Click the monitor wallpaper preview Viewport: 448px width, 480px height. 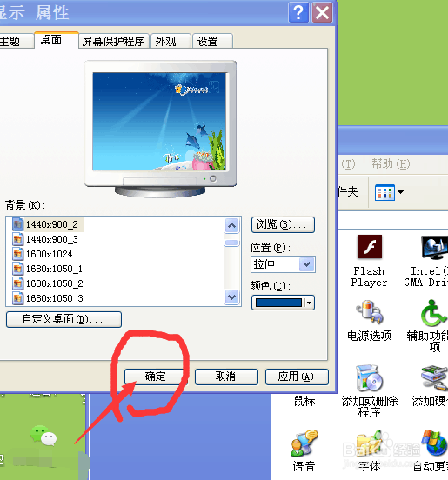pyautogui.click(x=159, y=122)
